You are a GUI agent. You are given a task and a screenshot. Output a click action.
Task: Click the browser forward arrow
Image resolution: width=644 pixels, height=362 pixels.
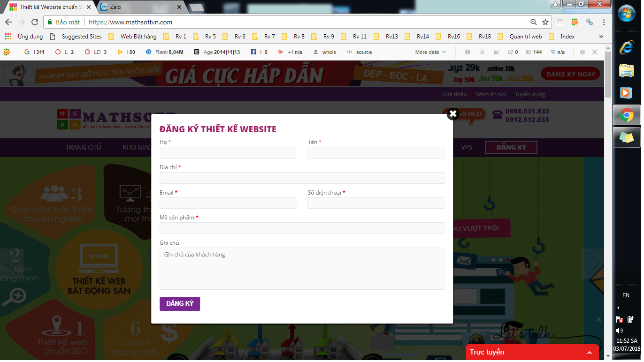(22, 22)
